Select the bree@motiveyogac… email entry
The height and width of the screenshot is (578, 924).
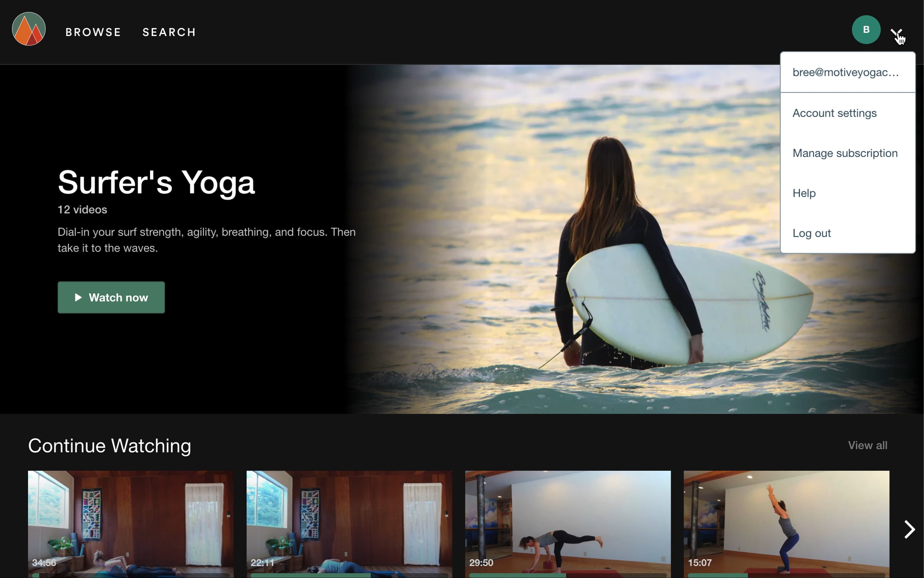coord(845,73)
